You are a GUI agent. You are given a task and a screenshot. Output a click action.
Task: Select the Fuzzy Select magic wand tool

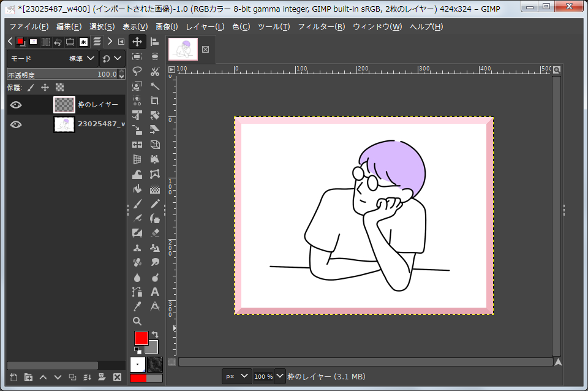(154, 86)
